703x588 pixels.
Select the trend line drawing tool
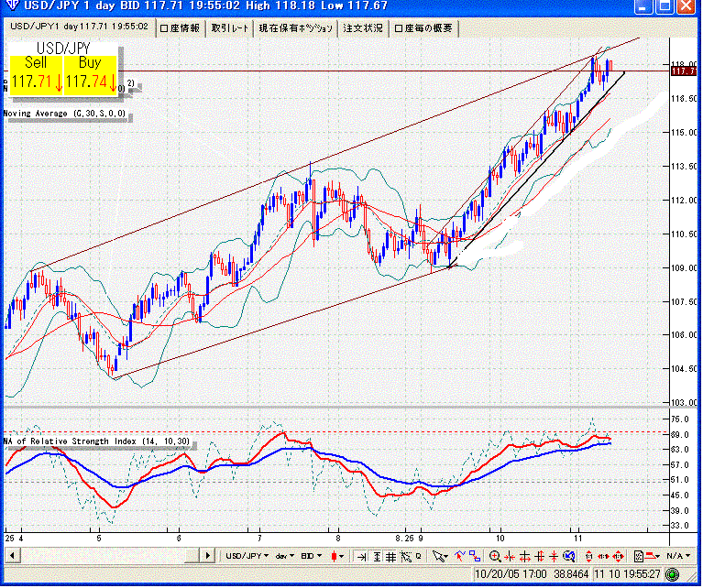tap(458, 556)
